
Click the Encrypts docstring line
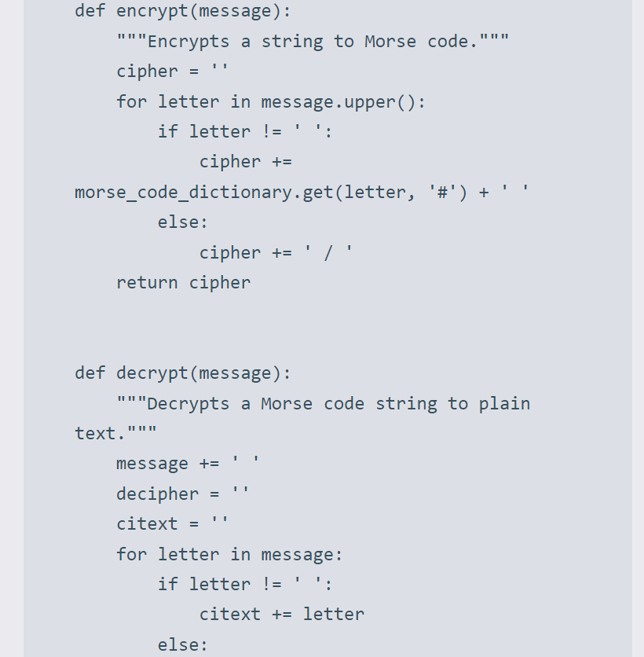click(312, 41)
